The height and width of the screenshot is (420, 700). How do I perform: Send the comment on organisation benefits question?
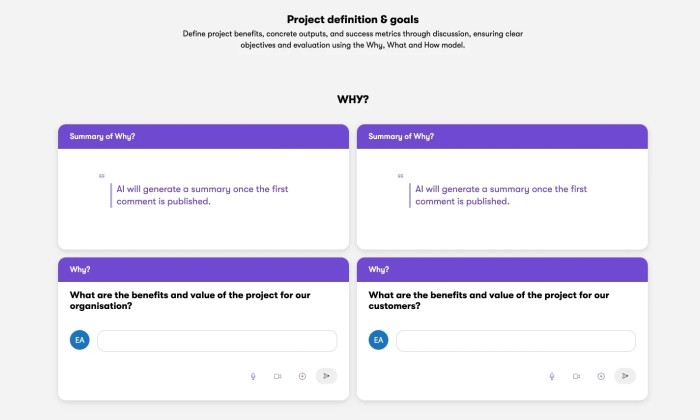(326, 376)
